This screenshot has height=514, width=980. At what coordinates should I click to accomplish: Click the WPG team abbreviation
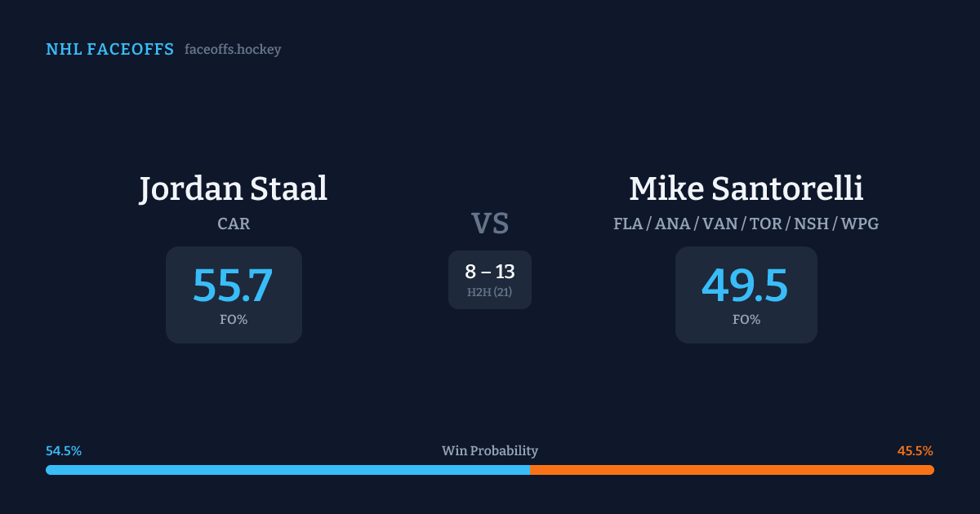(x=860, y=224)
